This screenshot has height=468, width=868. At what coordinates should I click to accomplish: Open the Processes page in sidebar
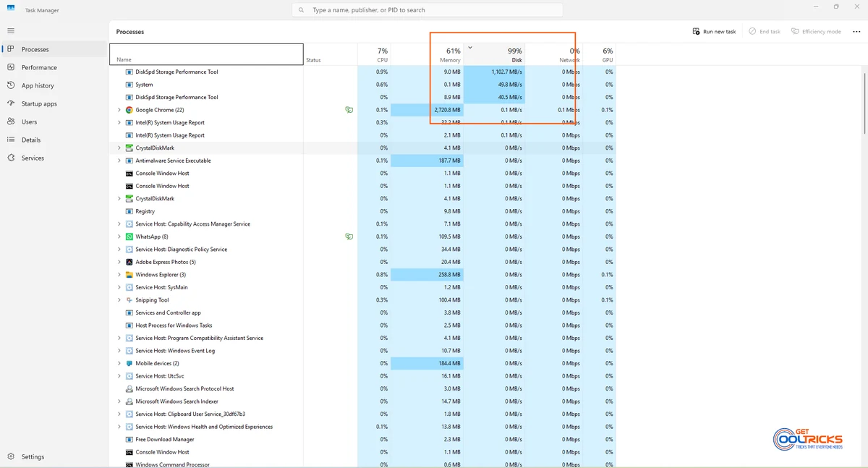[x=55, y=49]
